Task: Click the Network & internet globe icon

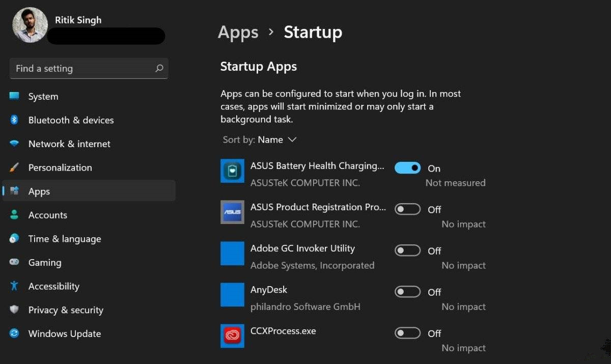Action: pos(15,144)
